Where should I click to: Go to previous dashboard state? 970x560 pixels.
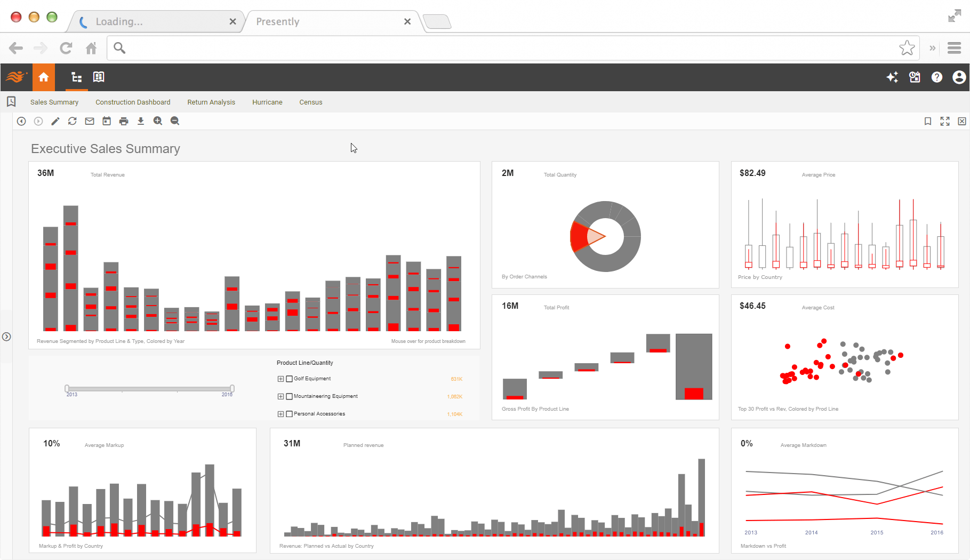tap(21, 121)
